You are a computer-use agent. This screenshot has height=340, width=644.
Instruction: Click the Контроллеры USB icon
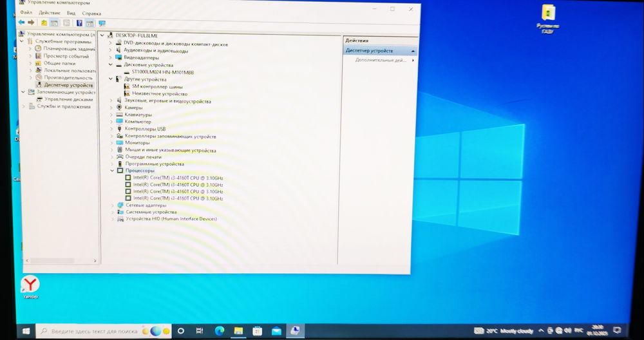pyautogui.click(x=120, y=129)
